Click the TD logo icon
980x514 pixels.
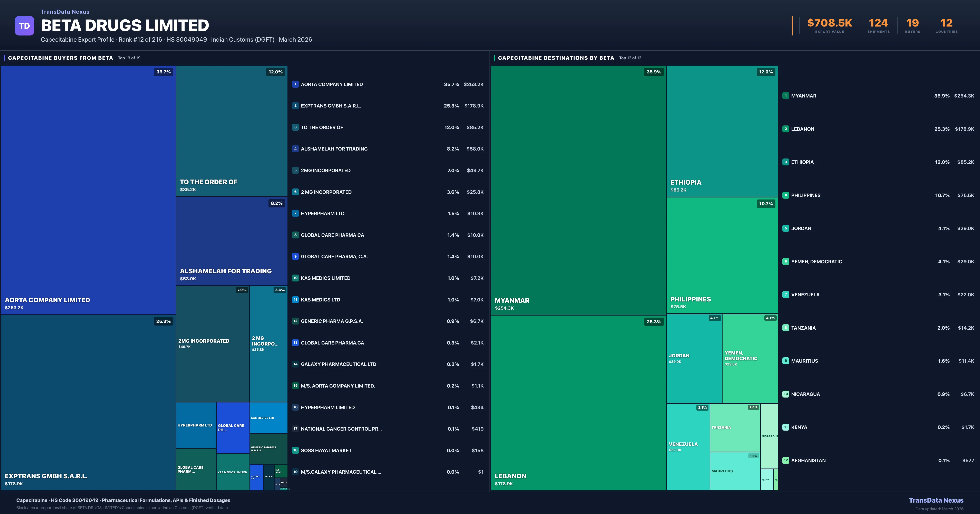coord(24,26)
